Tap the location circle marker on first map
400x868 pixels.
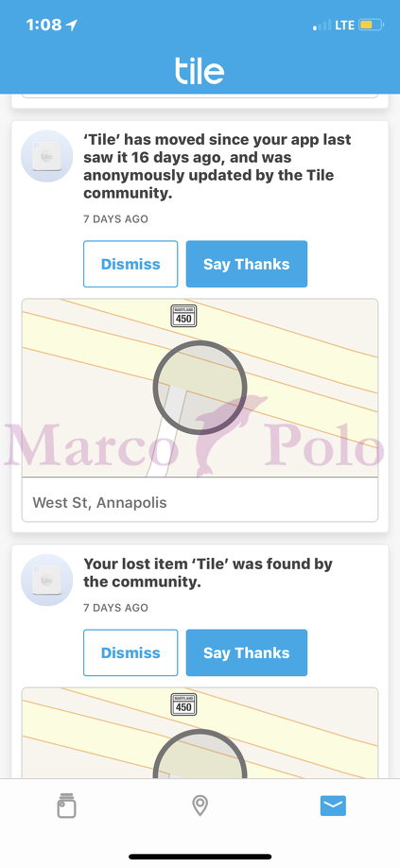(200, 387)
